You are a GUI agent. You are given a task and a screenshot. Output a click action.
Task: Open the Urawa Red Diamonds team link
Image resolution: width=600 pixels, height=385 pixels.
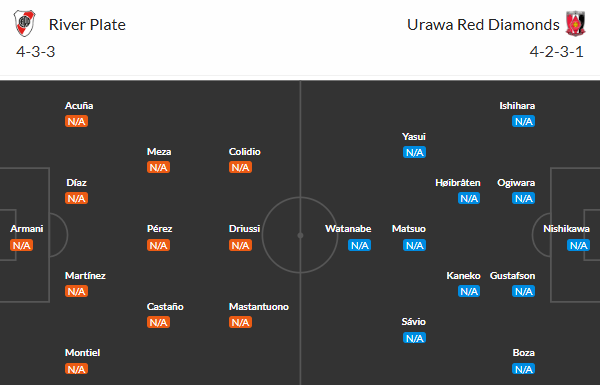[483, 25]
